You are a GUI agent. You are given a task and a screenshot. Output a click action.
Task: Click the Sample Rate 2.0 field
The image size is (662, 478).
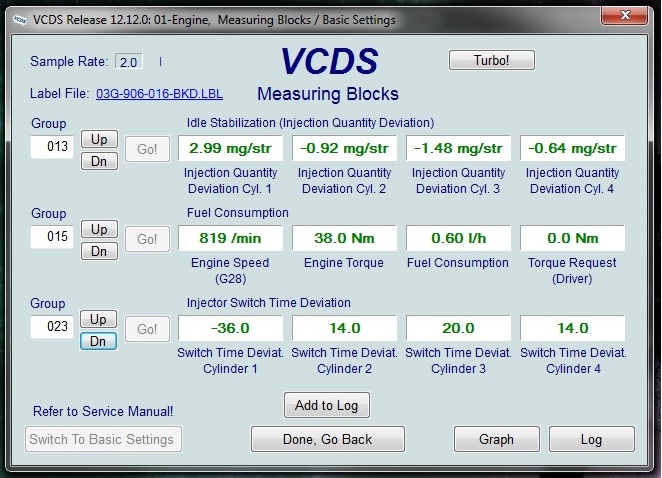(x=129, y=62)
